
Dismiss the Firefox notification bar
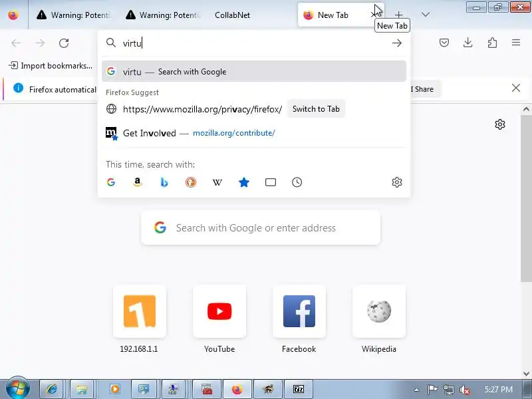point(516,88)
